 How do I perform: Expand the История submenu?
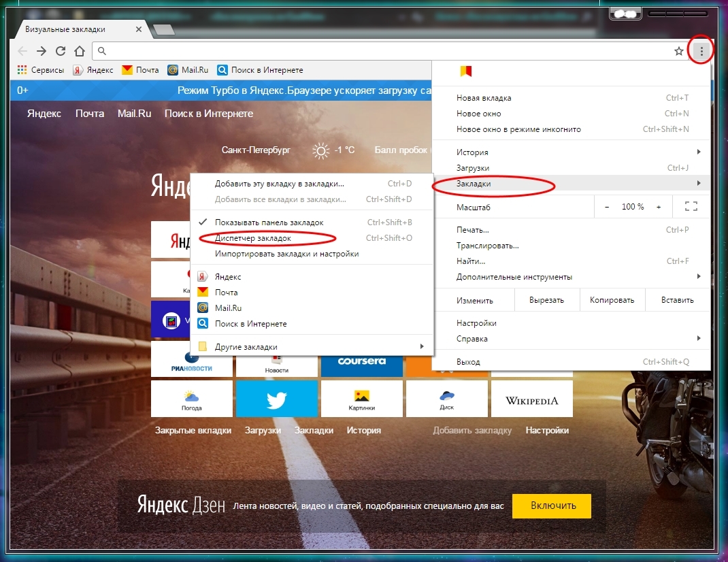tap(571, 152)
